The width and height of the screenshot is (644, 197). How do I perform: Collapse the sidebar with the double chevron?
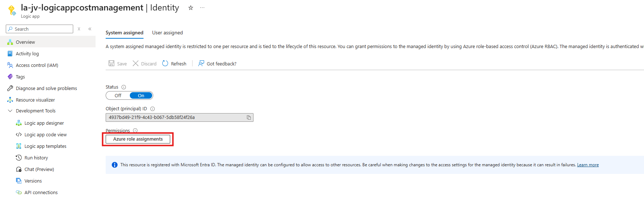click(90, 29)
